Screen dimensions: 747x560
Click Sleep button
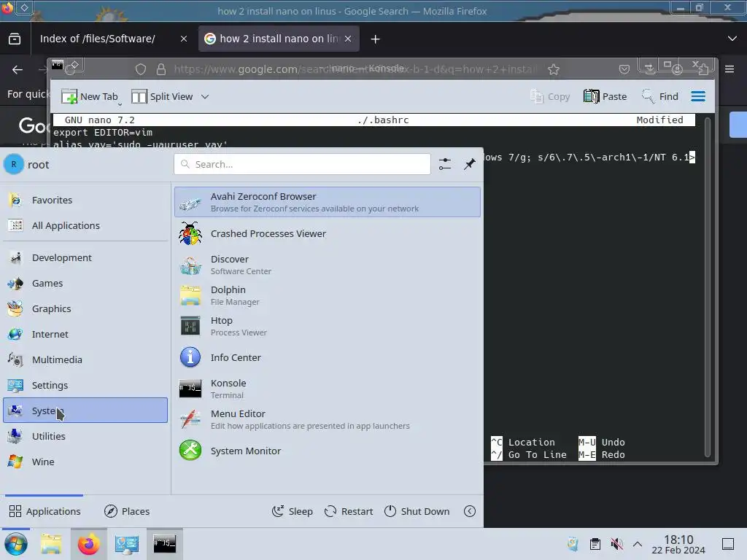[292, 511]
